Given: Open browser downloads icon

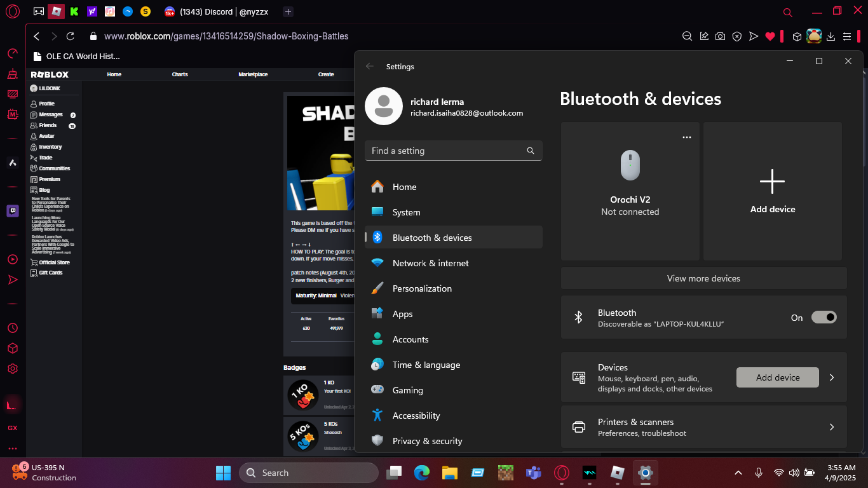Looking at the screenshot, I should click(x=831, y=36).
